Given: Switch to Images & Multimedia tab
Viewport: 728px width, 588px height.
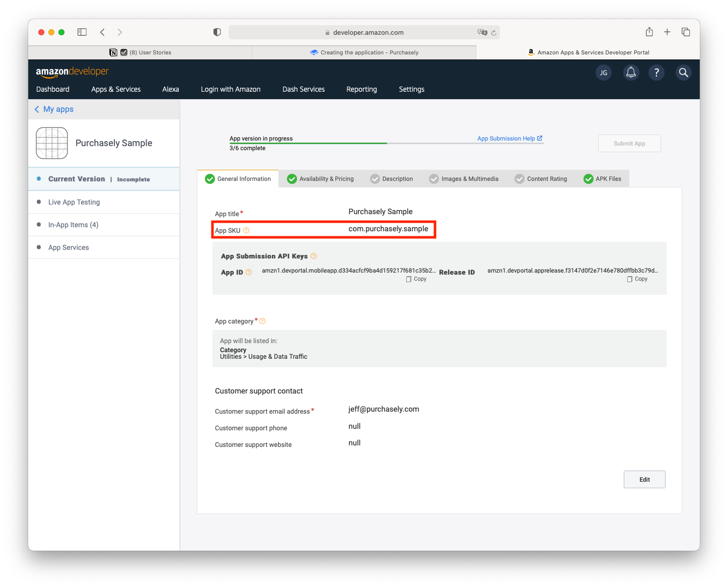Looking at the screenshot, I should 464,179.
